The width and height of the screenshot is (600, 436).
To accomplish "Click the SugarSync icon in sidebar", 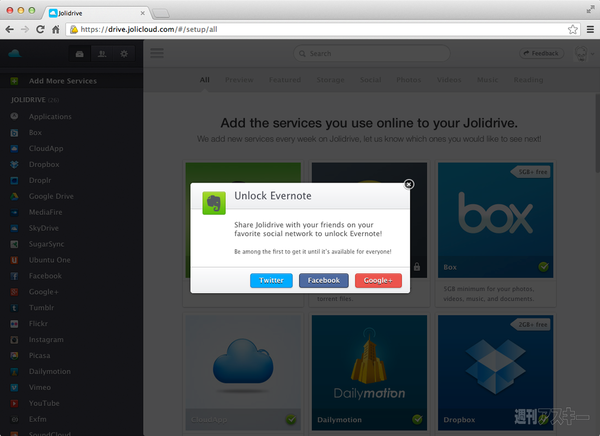I will click(x=14, y=244).
